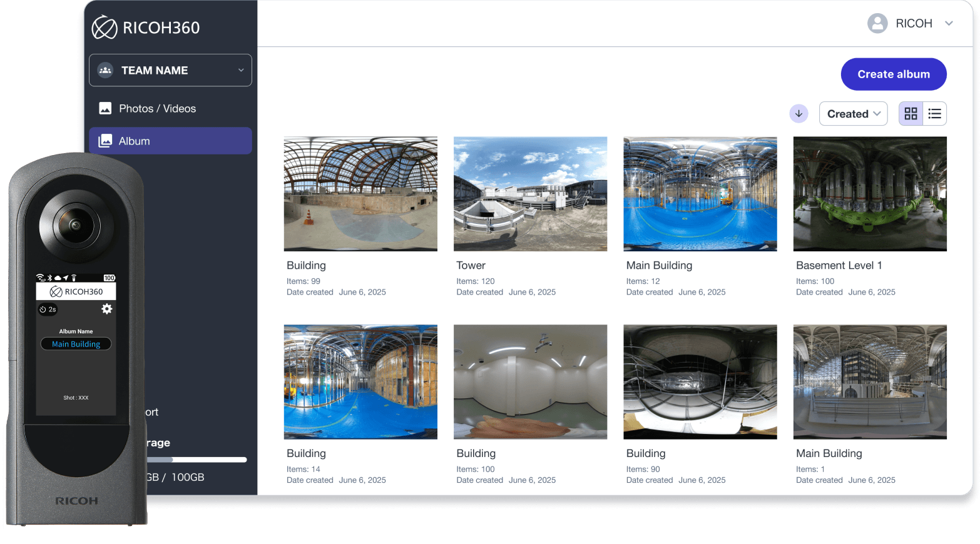Open Photos / Videos section
Viewport: 980px width, 544px height.
pos(157,109)
